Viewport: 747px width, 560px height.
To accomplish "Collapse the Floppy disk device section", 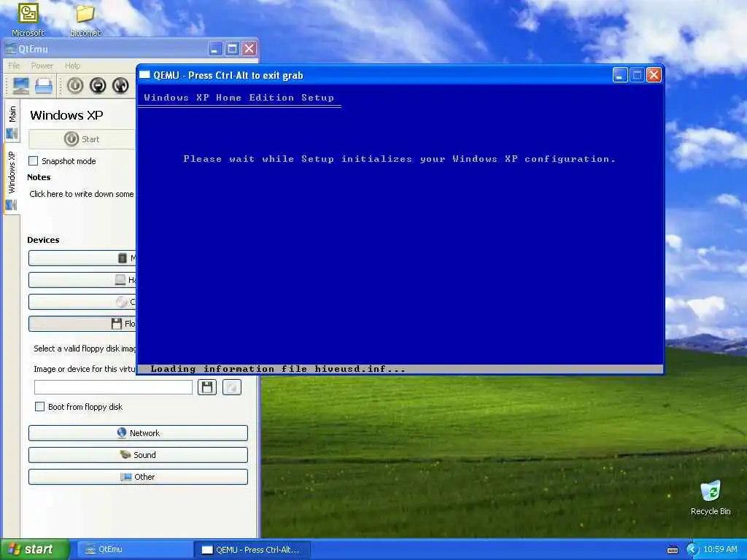I will point(82,324).
